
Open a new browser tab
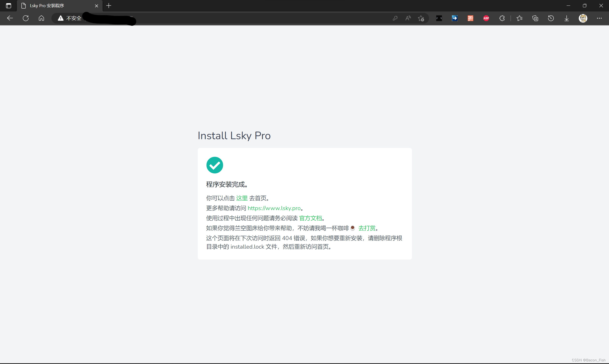coord(109,6)
